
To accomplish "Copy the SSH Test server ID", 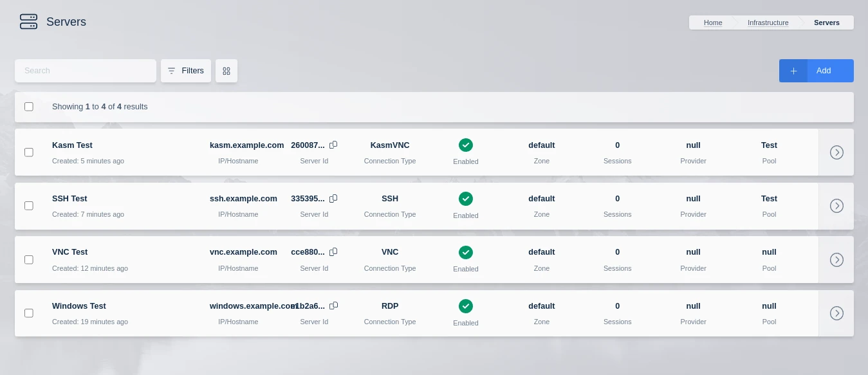I will click(333, 198).
